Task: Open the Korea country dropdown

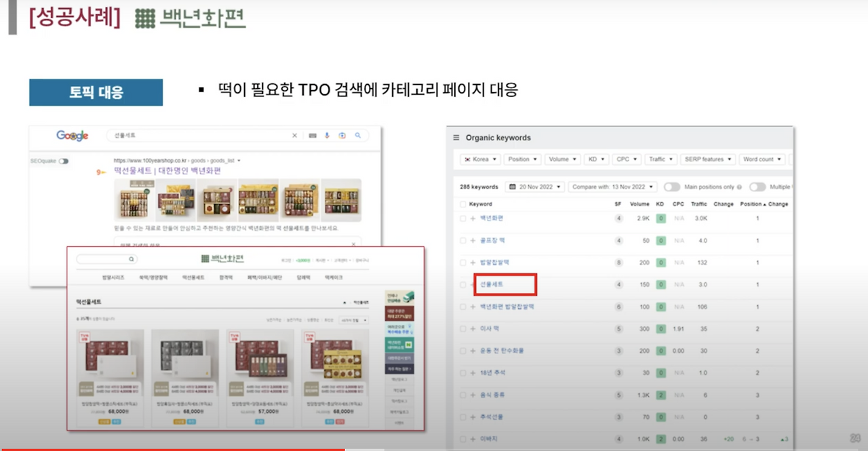Action: [480, 159]
